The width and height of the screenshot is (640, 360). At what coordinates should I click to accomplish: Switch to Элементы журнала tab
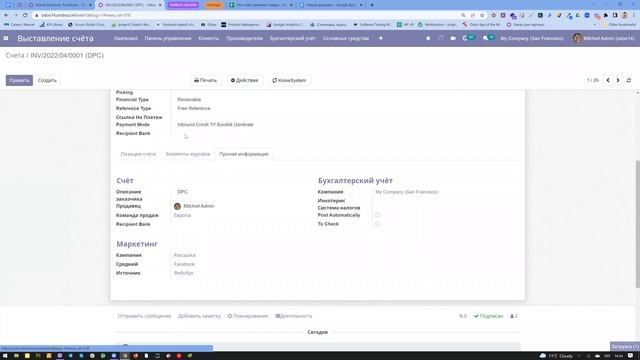[187, 154]
